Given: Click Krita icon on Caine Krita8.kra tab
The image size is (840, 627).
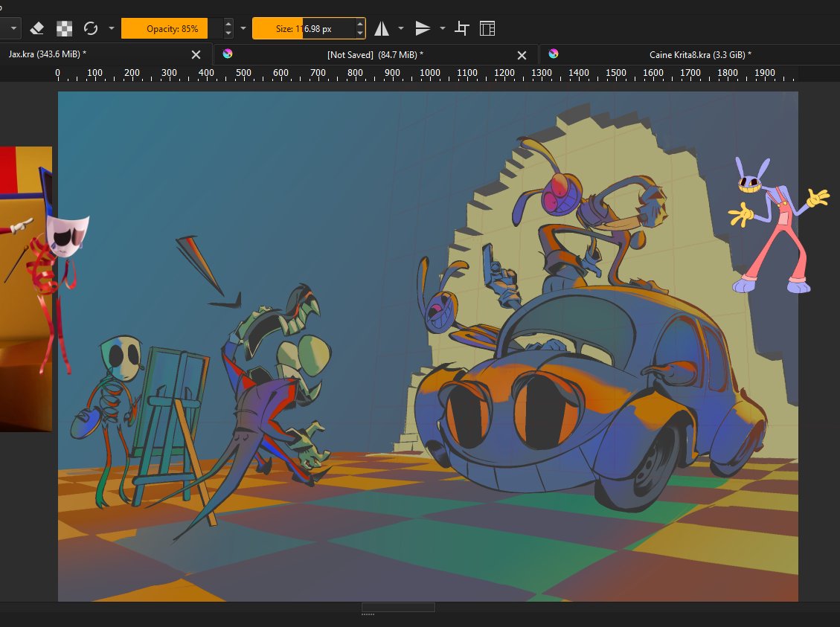Looking at the screenshot, I should tap(554, 54).
